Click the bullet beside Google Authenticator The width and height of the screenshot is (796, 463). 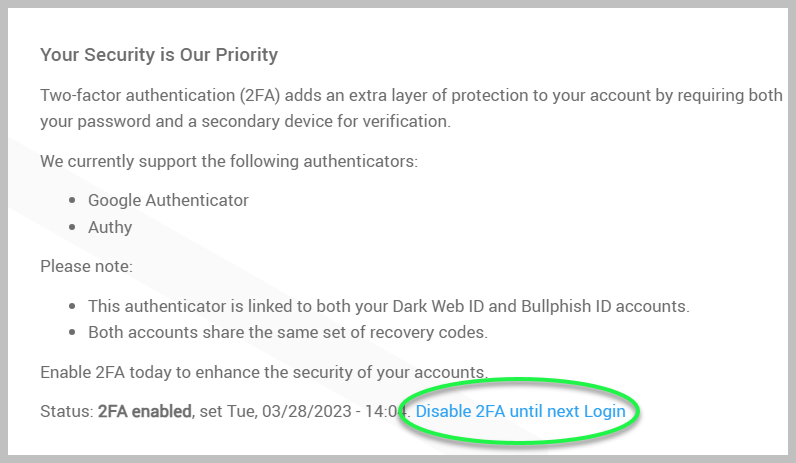(74, 201)
